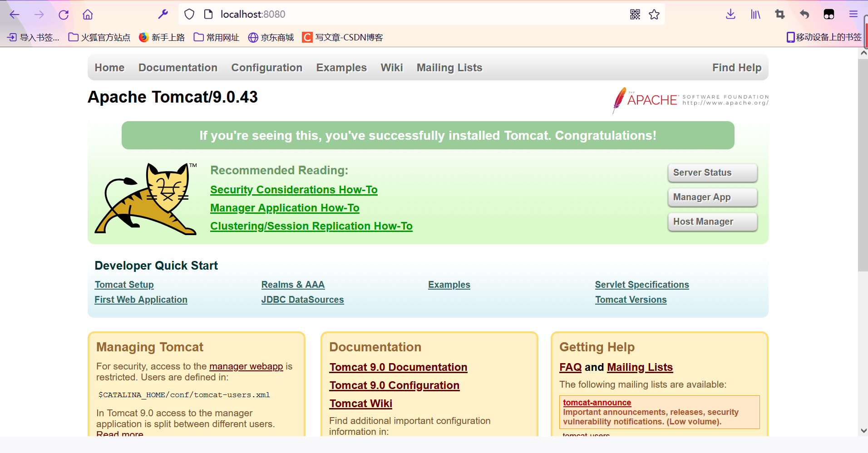Click the Server Status button
This screenshot has height=453, width=868.
point(713,172)
